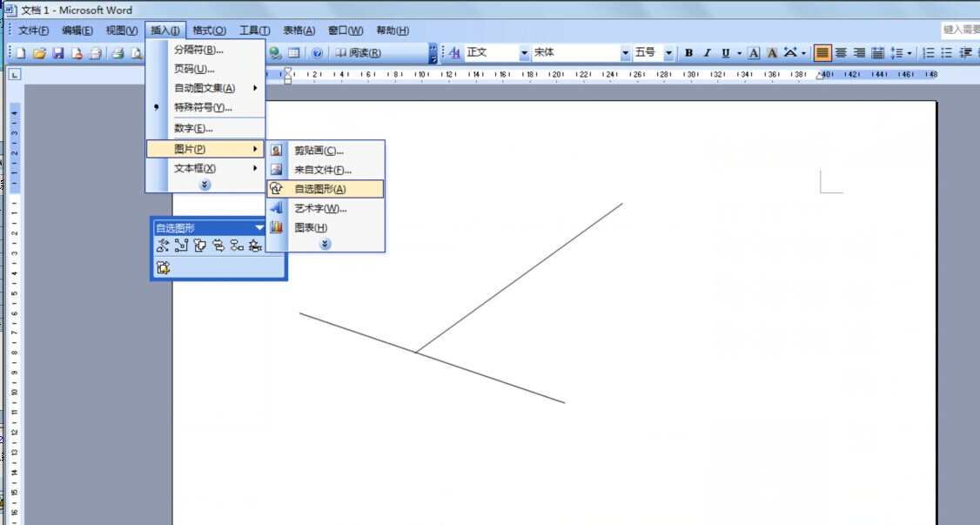The image size is (980, 525).
Task: Select Stars and Banners in AutoShapes toolbar
Action: tap(255, 246)
